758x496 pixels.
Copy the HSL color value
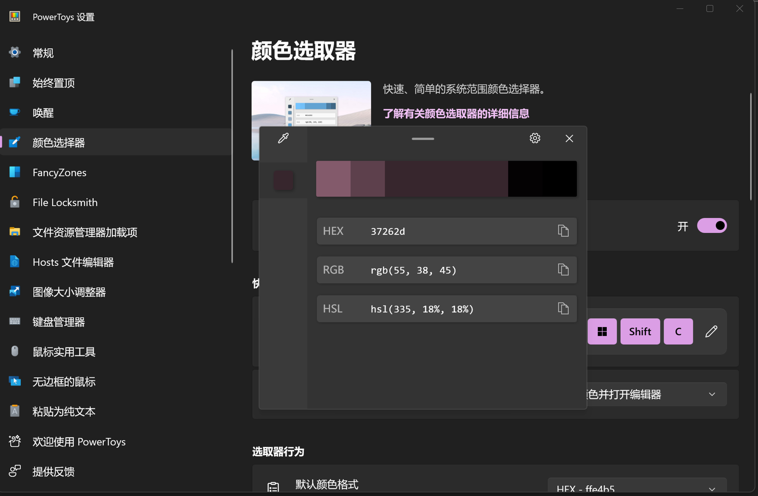563,309
